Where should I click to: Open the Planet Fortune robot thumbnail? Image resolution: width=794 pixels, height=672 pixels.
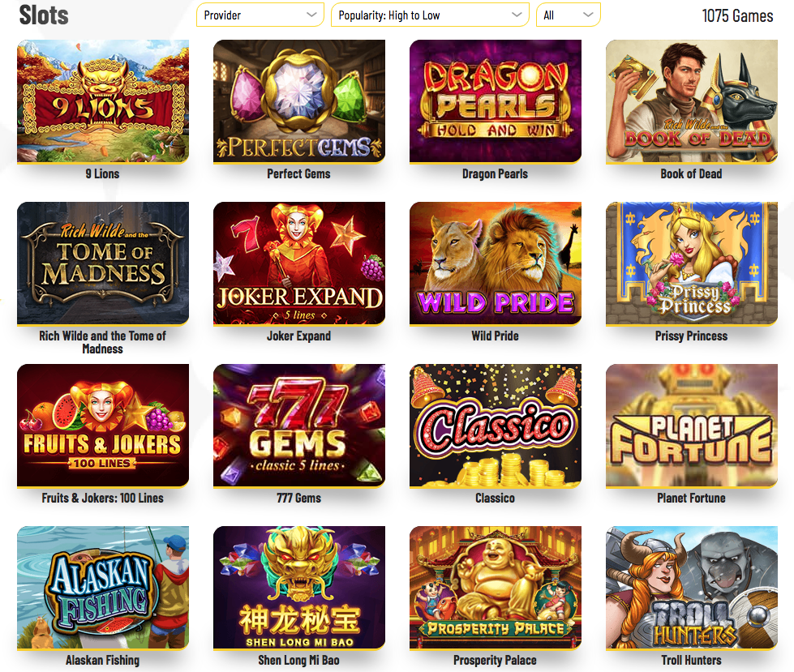click(691, 426)
